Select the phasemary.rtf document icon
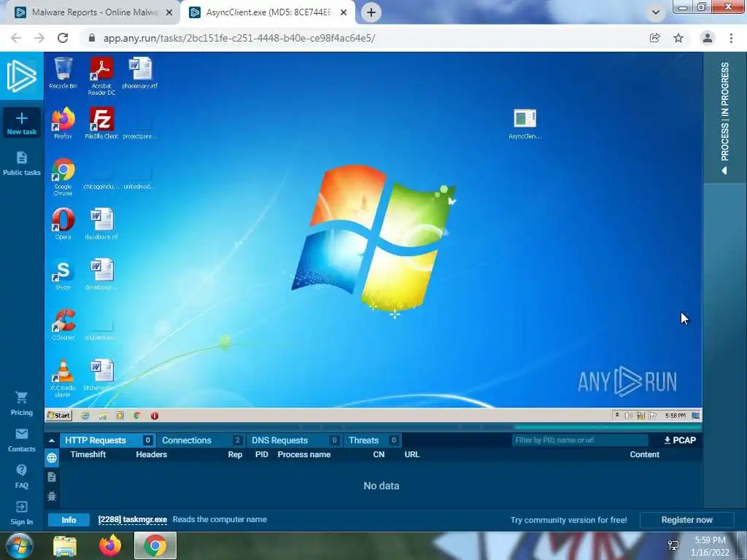Viewport: 747px width, 560px height. [x=139, y=73]
